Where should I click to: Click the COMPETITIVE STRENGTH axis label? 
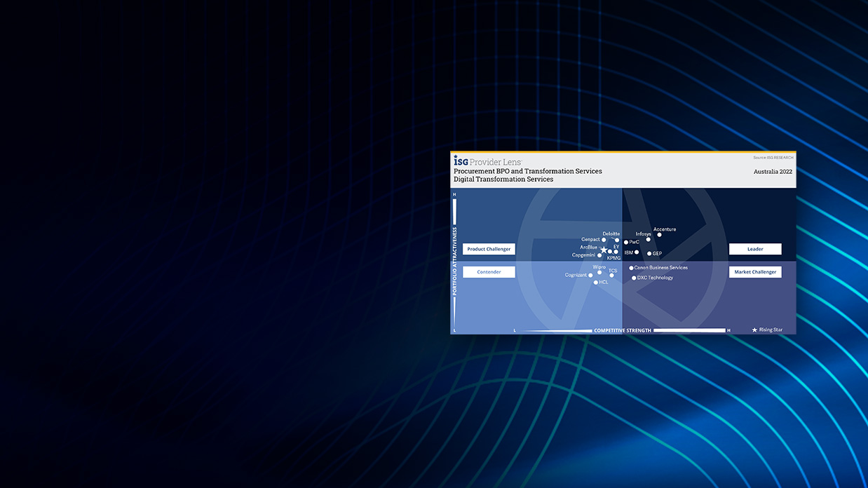click(x=623, y=330)
